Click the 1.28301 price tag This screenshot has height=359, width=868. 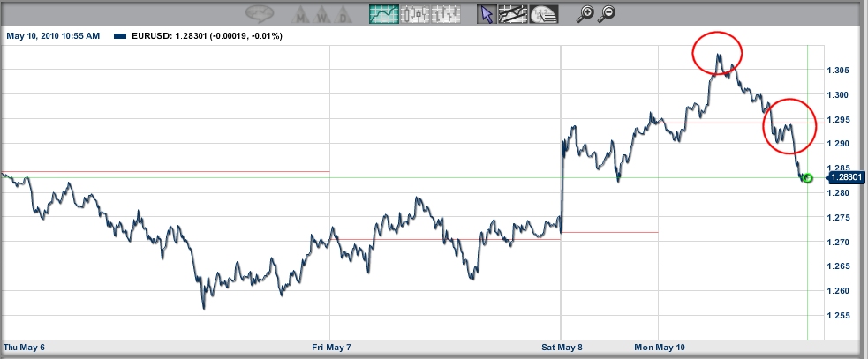click(845, 177)
